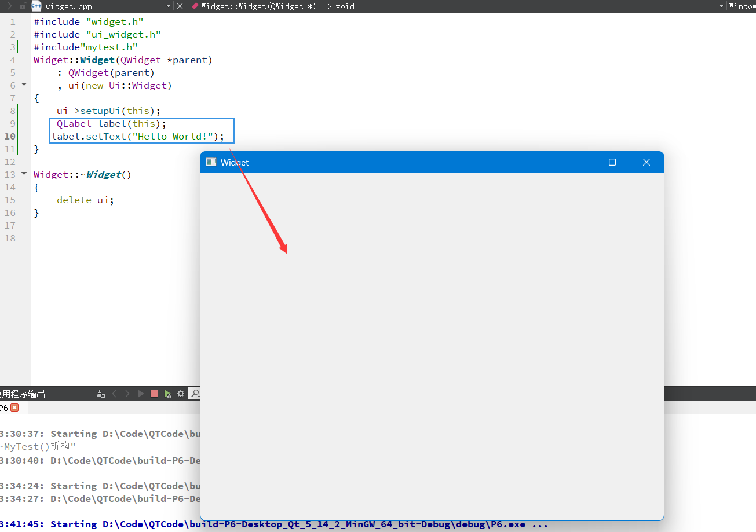Click the forward navigation arrow in editor bar
The height and width of the screenshot is (532, 756).
[x=9, y=6]
